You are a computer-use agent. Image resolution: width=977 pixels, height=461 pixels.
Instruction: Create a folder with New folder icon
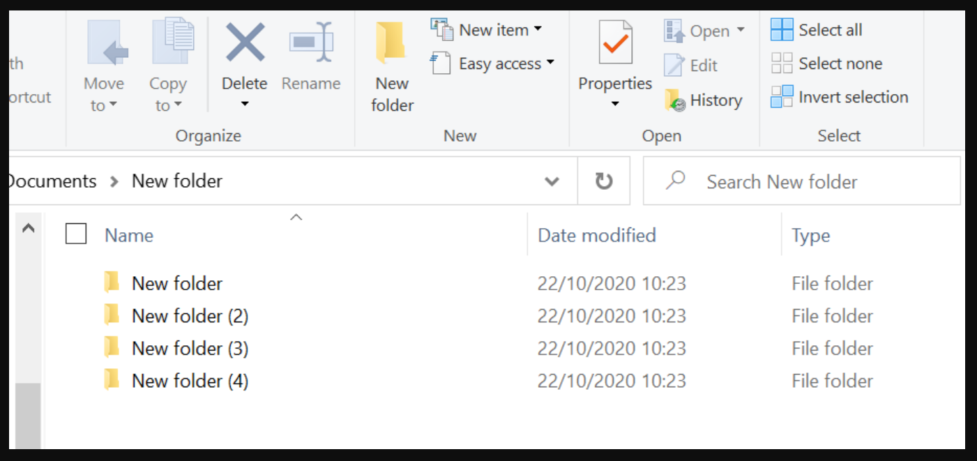[391, 42]
